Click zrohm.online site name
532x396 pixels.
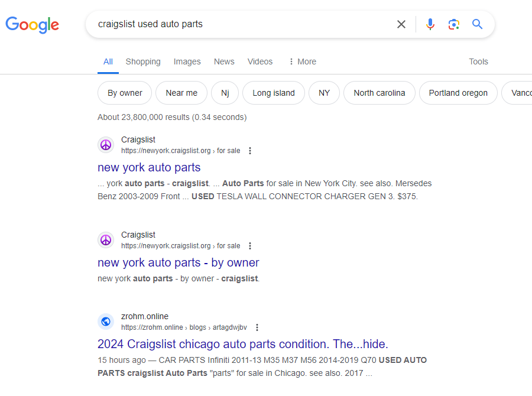coord(145,316)
